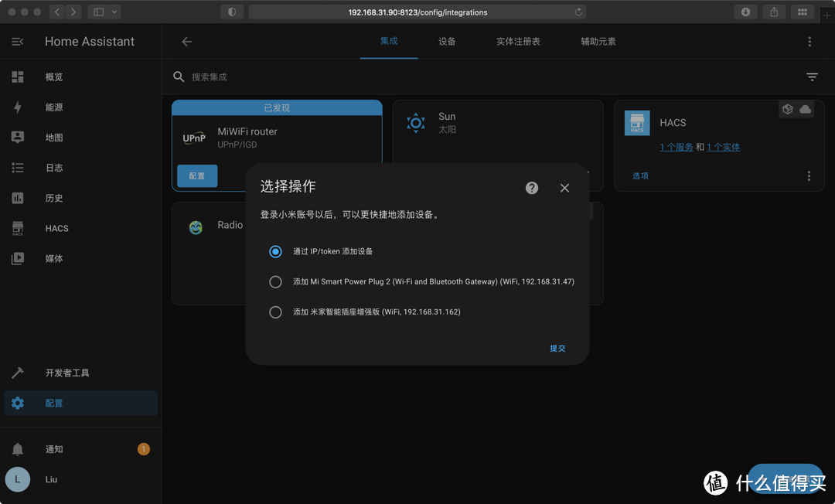
Task: Click the 提交 submit button
Action: click(x=557, y=348)
